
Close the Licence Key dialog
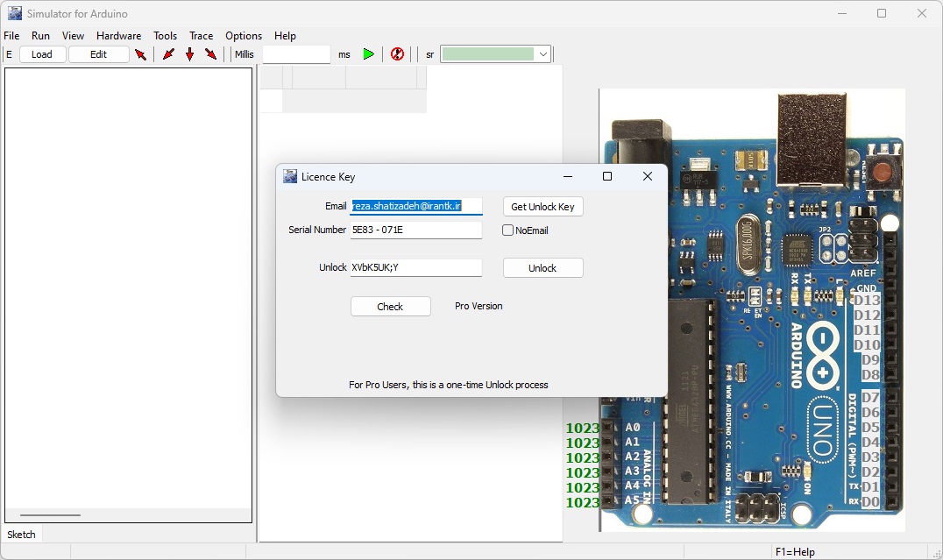[647, 176]
